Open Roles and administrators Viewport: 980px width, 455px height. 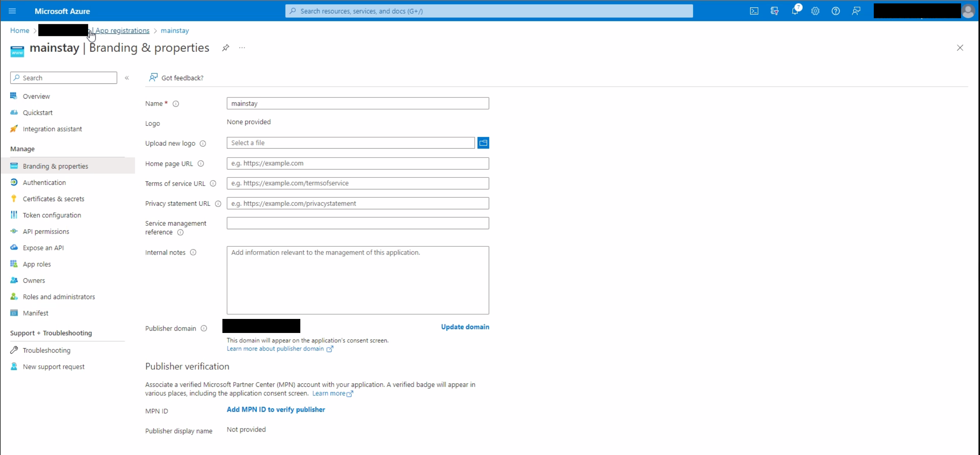[59, 297]
